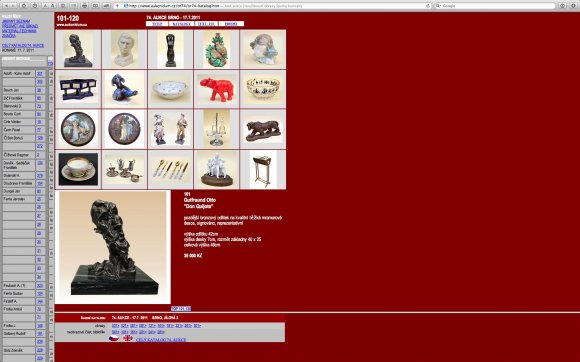Click the plus add-bookmark button beside the address bar
580x362 pixels.
click(117, 6)
